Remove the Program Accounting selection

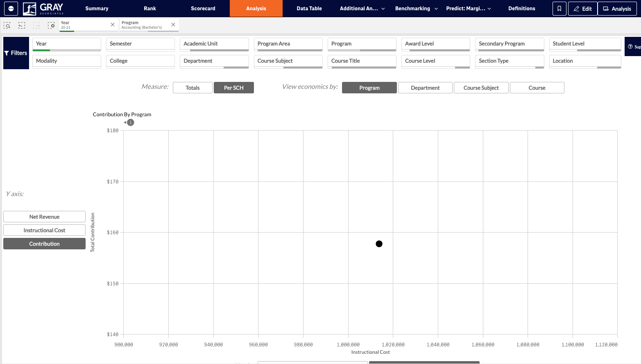[173, 25]
